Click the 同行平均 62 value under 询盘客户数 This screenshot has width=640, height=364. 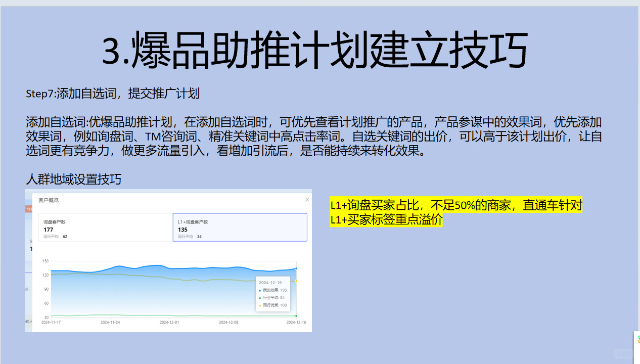click(56, 237)
